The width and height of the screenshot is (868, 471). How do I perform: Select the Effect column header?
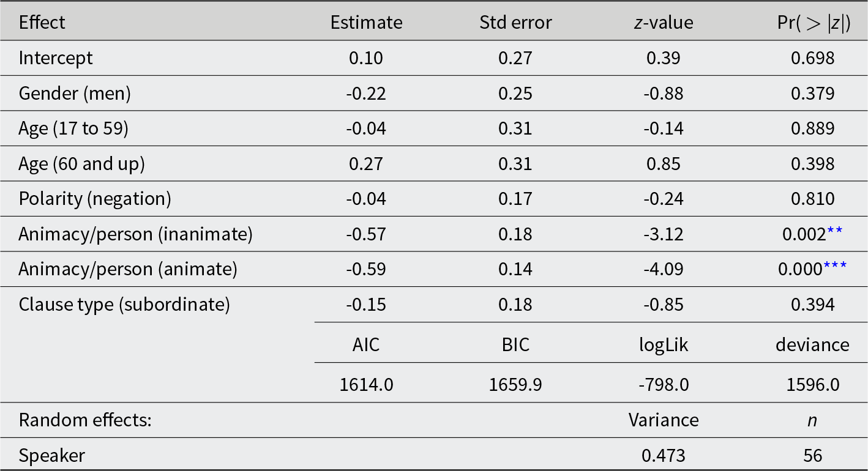pos(42,23)
